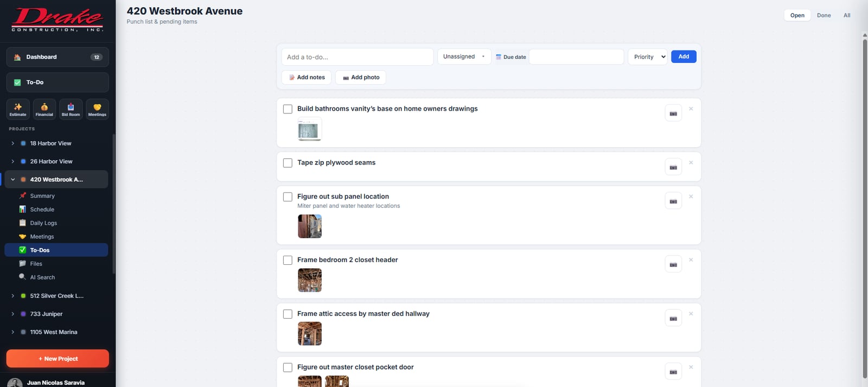
Task: Switch to the Done filter tab
Action: click(824, 15)
